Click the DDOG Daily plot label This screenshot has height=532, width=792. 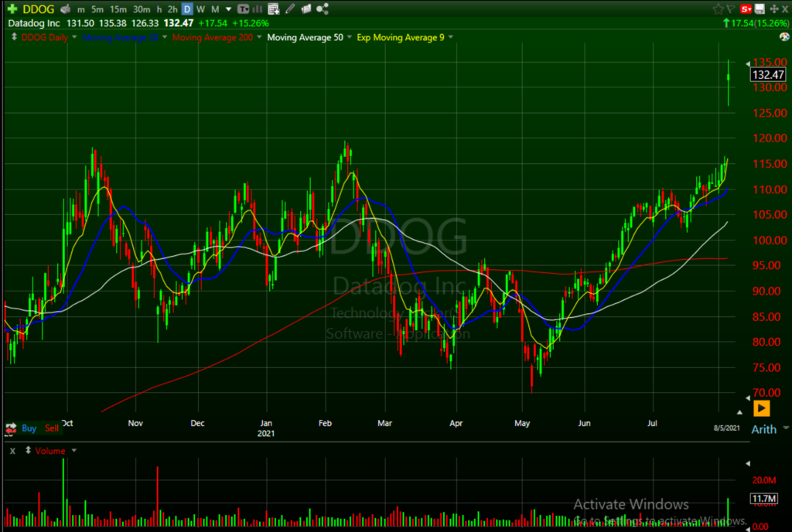44,37
